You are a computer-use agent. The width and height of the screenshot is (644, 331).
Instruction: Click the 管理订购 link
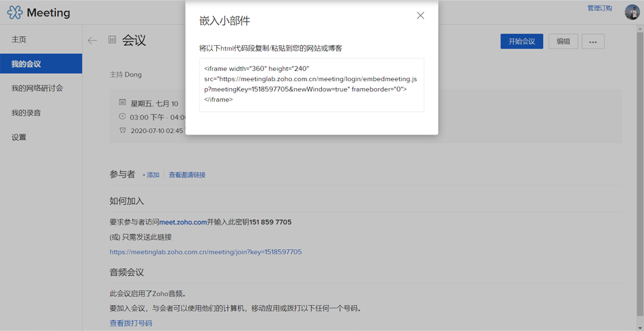click(x=599, y=9)
